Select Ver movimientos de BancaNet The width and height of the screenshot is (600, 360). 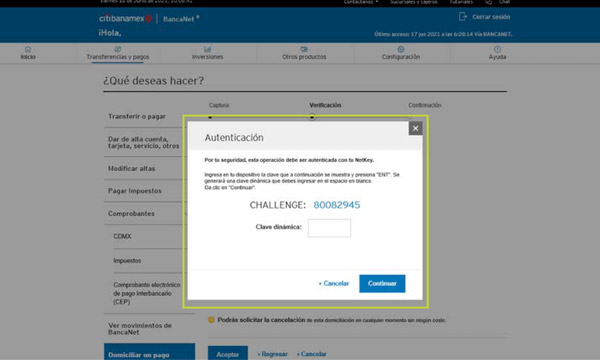[140, 329]
